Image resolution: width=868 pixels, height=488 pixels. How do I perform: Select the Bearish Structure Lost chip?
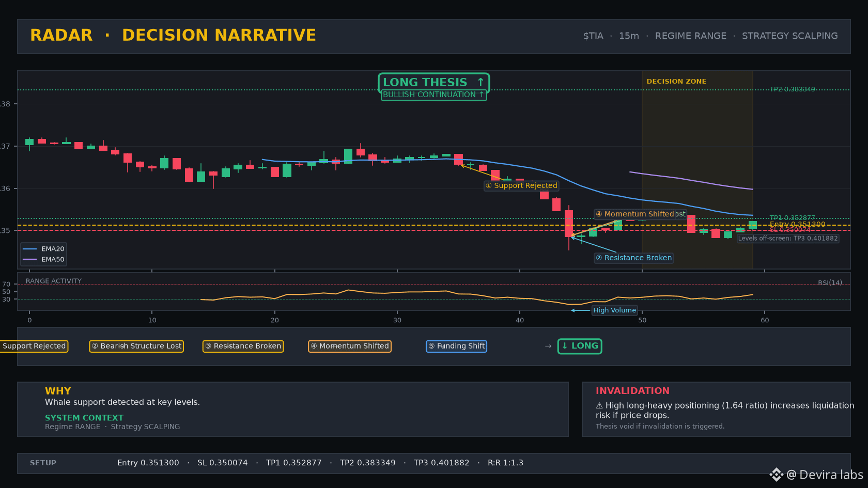(137, 346)
